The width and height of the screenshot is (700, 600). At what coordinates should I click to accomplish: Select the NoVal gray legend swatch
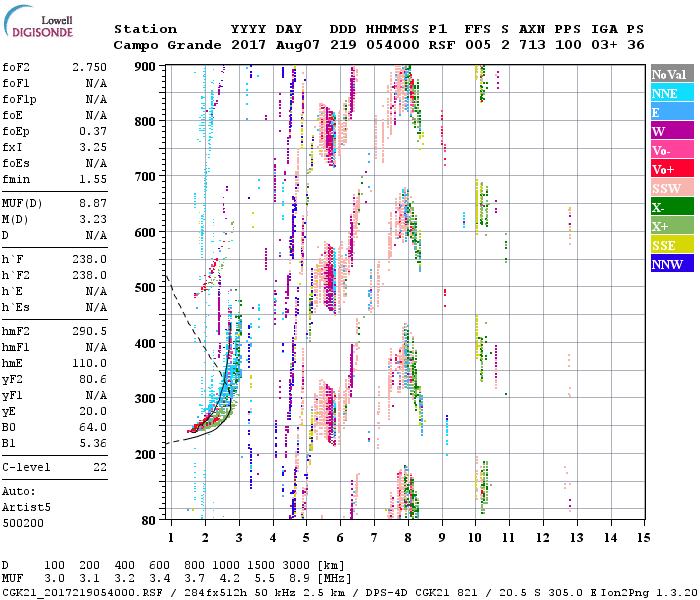click(671, 74)
